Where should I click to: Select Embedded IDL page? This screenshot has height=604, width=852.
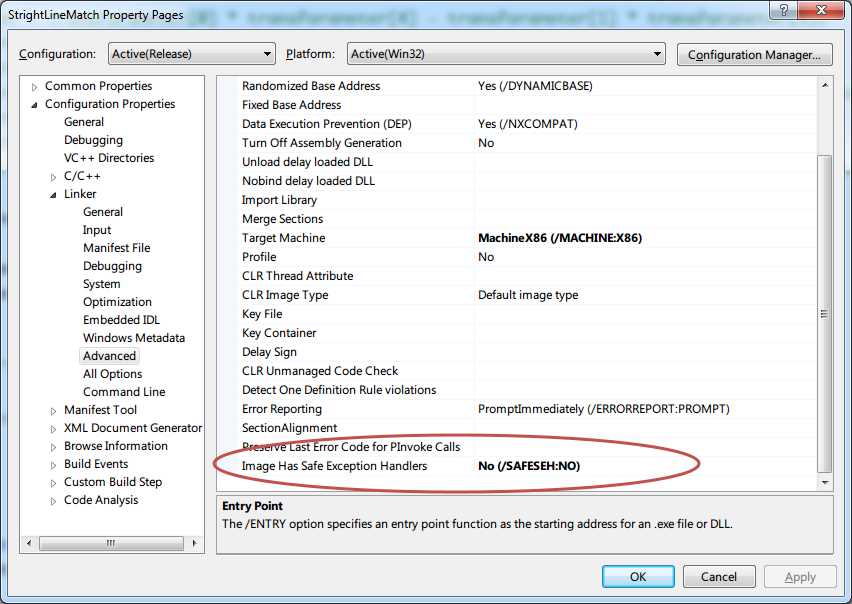(x=121, y=319)
